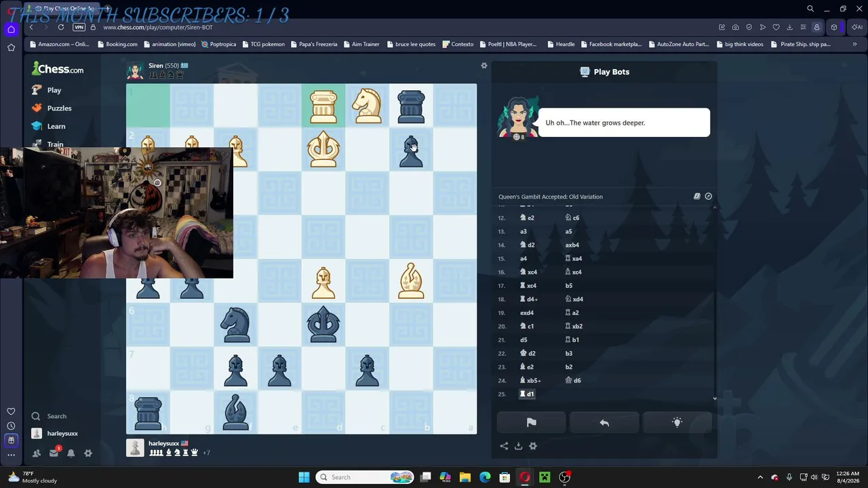The height and width of the screenshot is (488, 868).
Task: Open the Booking.com bookmark
Action: (117, 45)
